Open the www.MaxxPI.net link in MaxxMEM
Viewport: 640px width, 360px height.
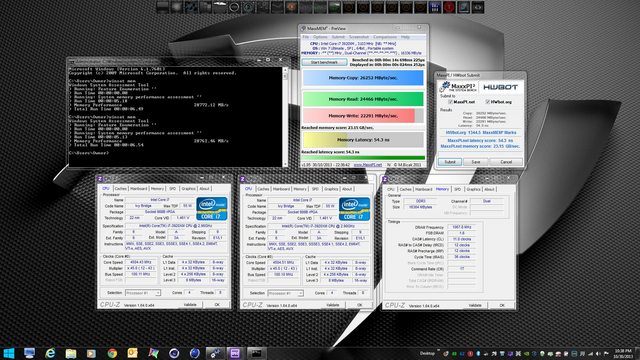[x=368, y=165]
